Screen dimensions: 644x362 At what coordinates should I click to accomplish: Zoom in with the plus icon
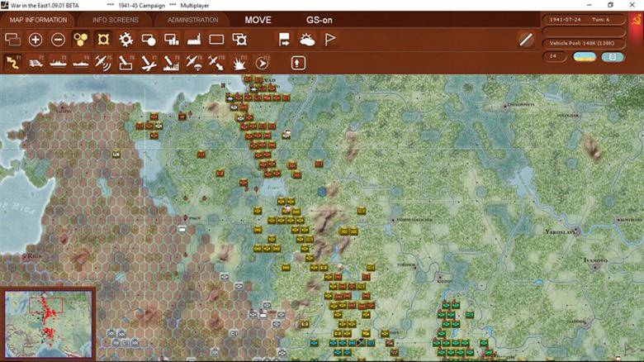(36, 40)
